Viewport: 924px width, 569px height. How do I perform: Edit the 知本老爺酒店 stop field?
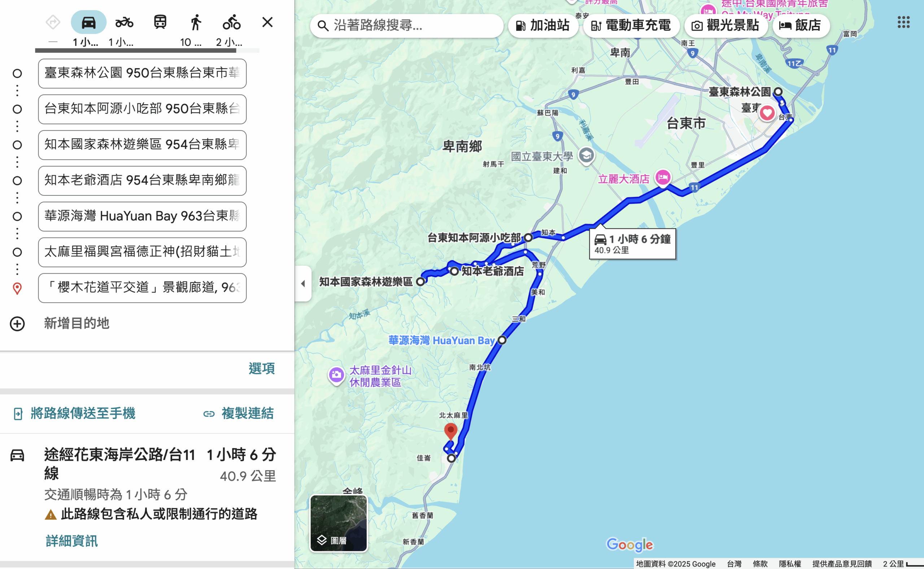[142, 181]
